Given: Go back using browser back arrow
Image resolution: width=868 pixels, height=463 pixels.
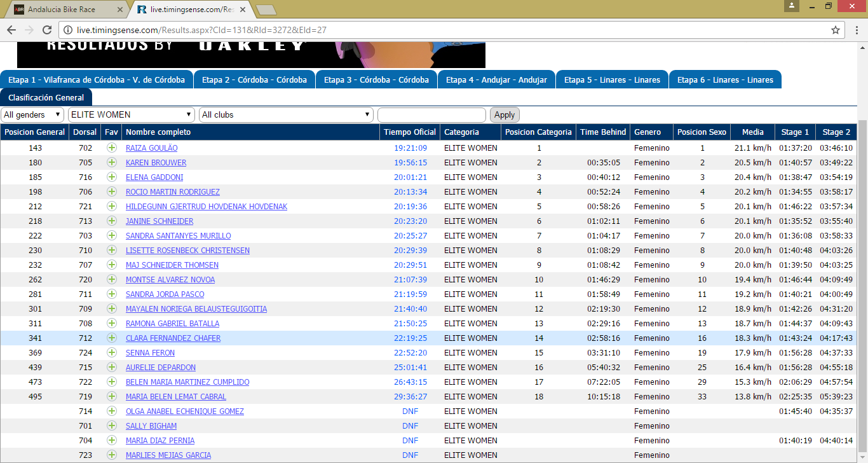Looking at the screenshot, I should click(x=11, y=30).
